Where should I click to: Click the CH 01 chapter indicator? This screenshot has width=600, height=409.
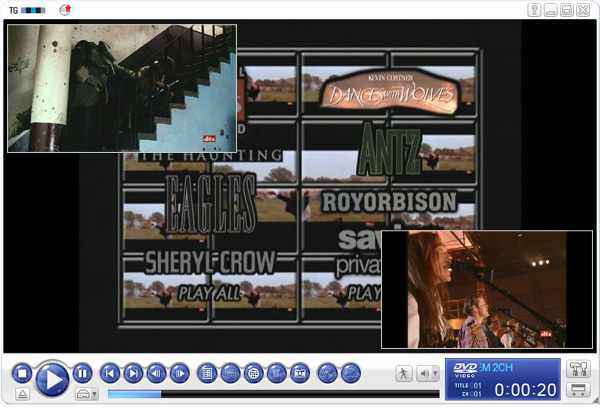point(471,394)
